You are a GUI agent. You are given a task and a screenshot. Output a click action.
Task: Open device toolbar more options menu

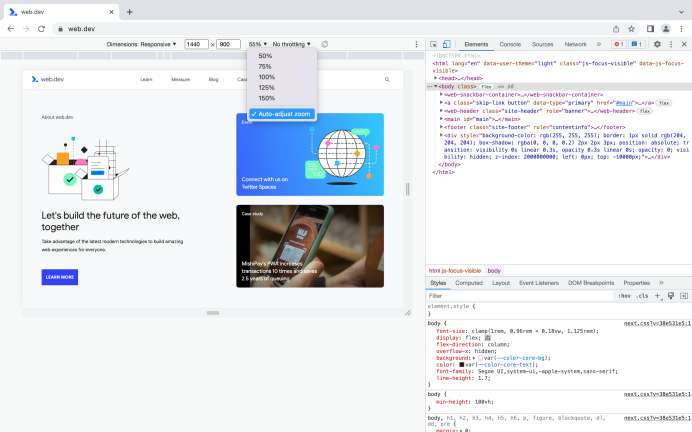coord(416,44)
